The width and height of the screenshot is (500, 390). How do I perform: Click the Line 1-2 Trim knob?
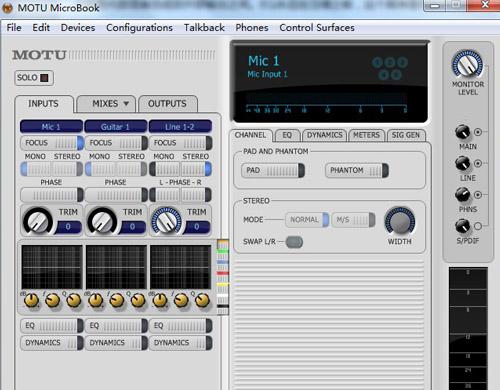click(166, 221)
